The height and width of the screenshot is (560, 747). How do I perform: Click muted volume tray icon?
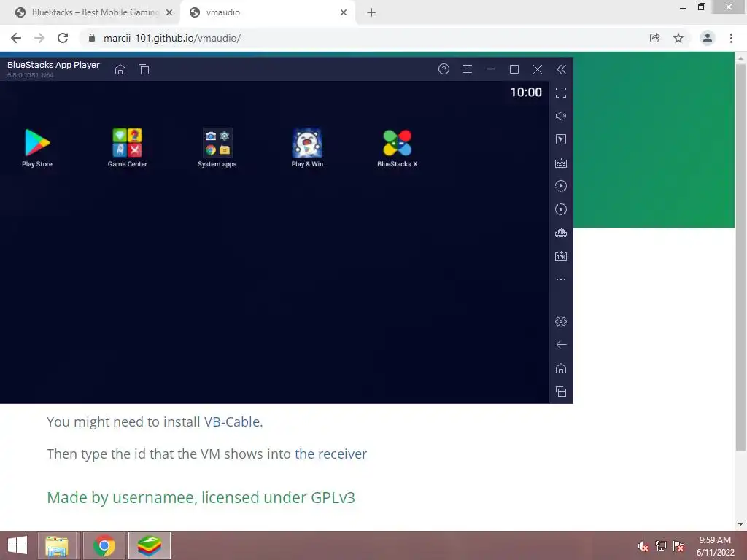643,546
